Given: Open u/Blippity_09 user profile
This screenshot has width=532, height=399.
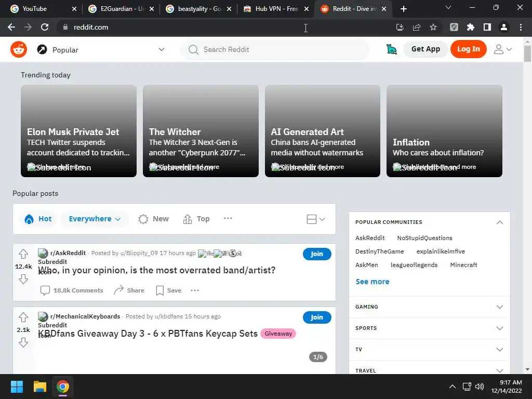Looking at the screenshot, I should click(x=139, y=253).
